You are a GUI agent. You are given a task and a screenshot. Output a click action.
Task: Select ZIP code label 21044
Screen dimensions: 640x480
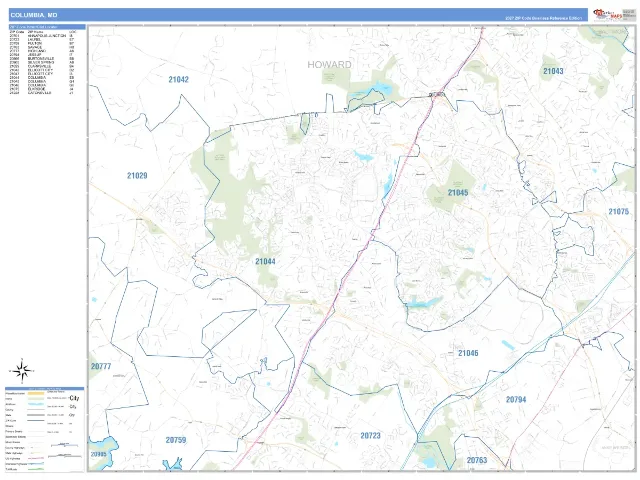click(265, 261)
